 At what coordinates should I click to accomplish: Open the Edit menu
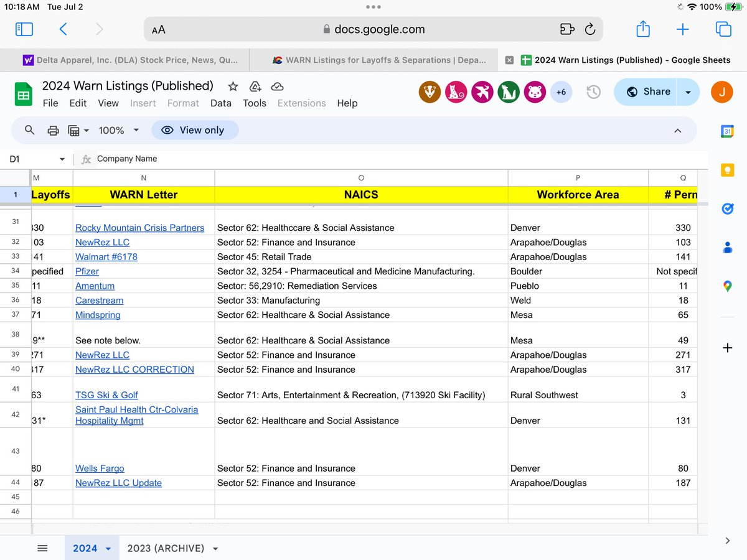[x=78, y=103]
